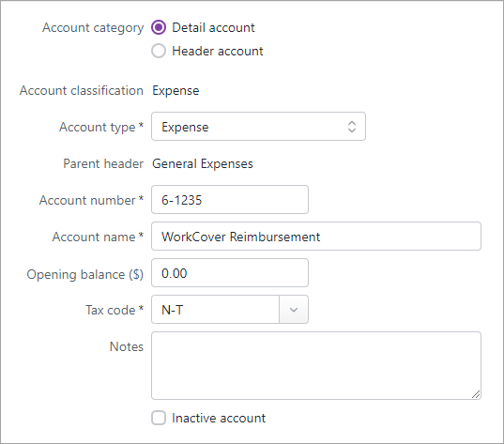This screenshot has width=504, height=444.
Task: Click the Notes field label
Action: pos(127,346)
